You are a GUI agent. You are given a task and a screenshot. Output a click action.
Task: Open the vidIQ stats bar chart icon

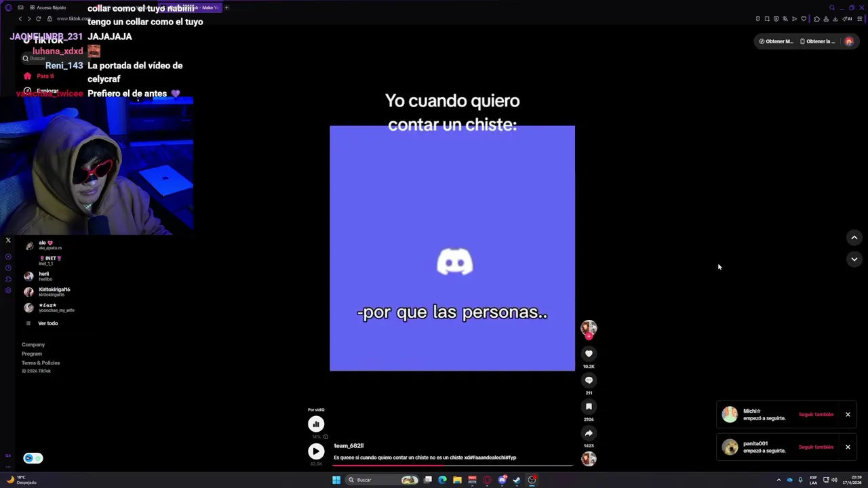pyautogui.click(x=316, y=424)
